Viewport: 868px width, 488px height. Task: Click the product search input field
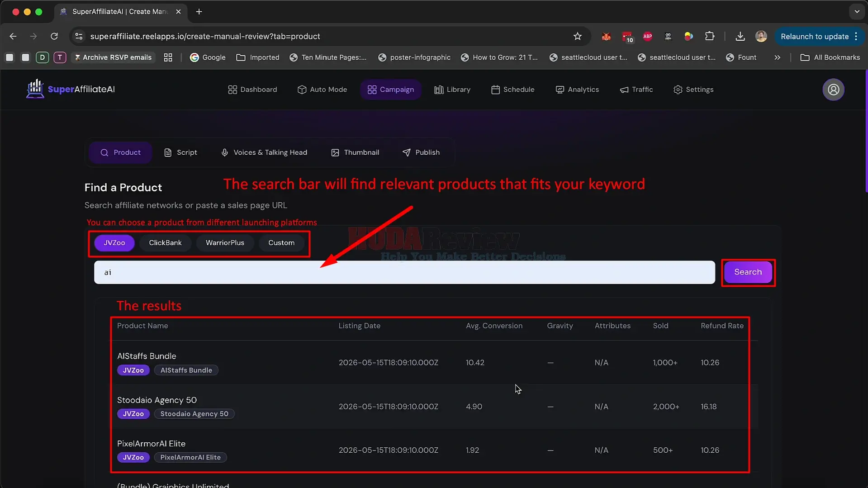point(404,272)
